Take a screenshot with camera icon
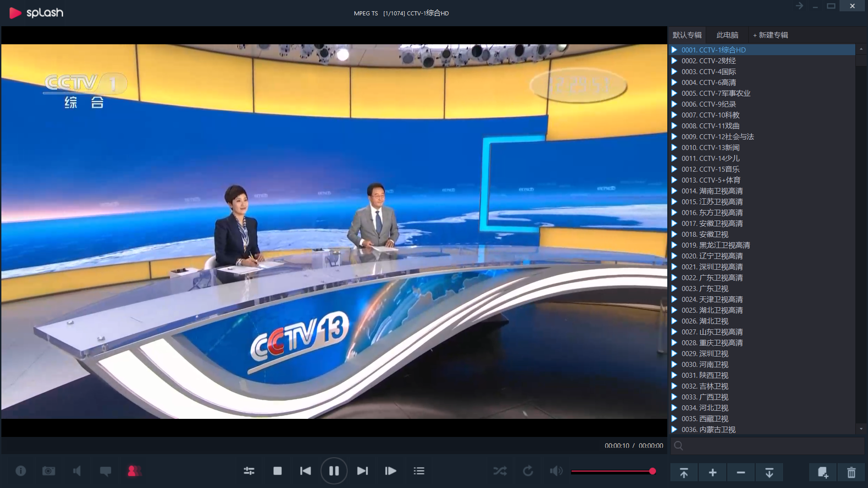The image size is (868, 488). (x=49, y=471)
